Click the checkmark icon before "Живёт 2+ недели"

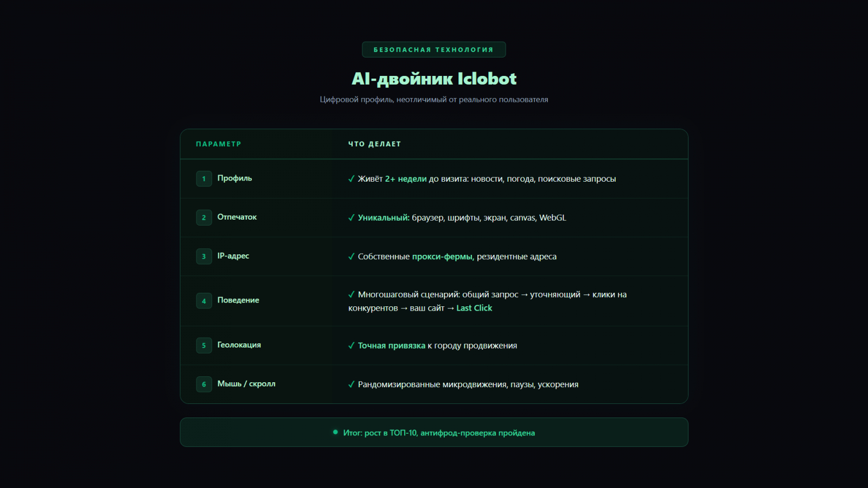pos(352,179)
